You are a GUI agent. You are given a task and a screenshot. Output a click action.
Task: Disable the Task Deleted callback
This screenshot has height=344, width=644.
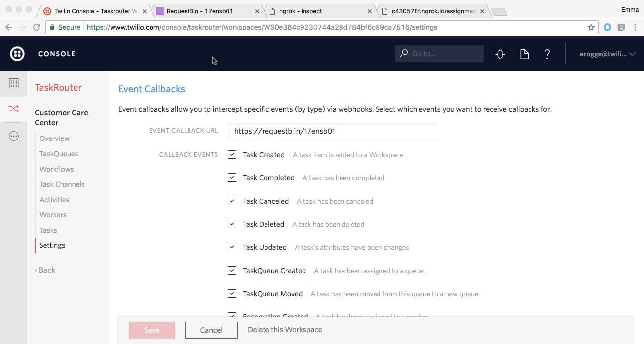point(232,224)
